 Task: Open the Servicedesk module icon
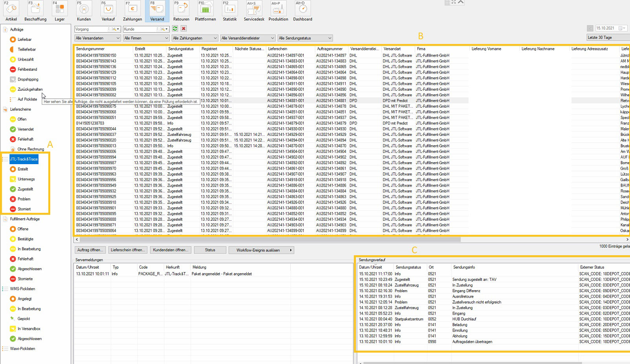(x=254, y=9)
